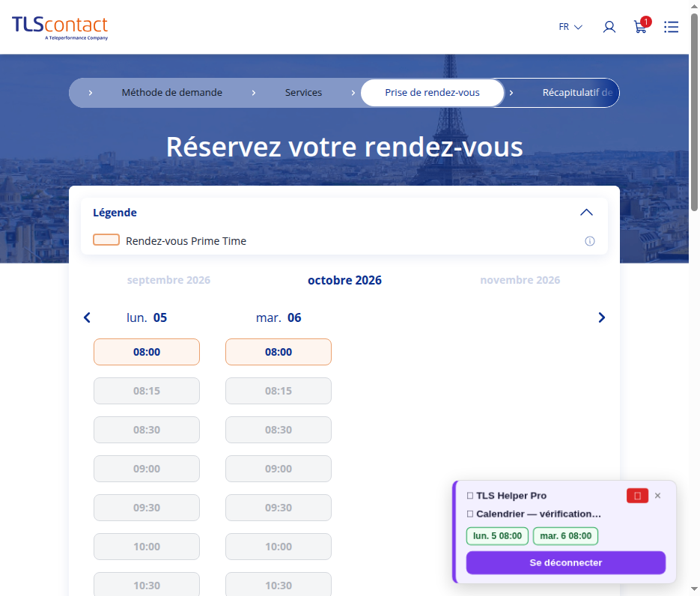Click chevron before Méthode de demande
700x596 pixels.
click(90, 93)
